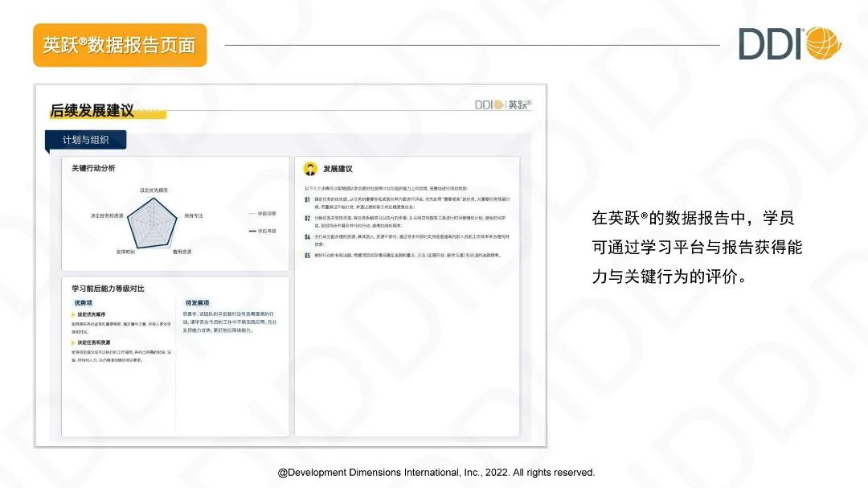Select the 计划与组织 tab
Image resolution: width=868 pixels, height=488 pixels.
coord(86,140)
